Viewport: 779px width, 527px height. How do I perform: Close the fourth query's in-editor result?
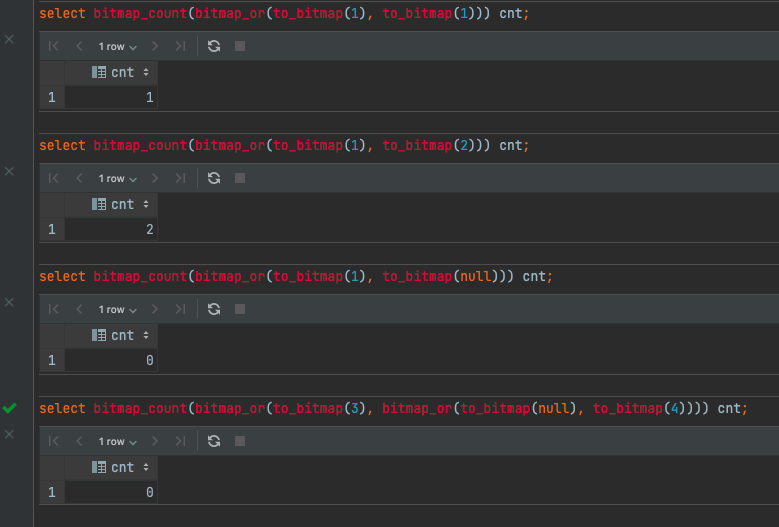click(x=10, y=434)
